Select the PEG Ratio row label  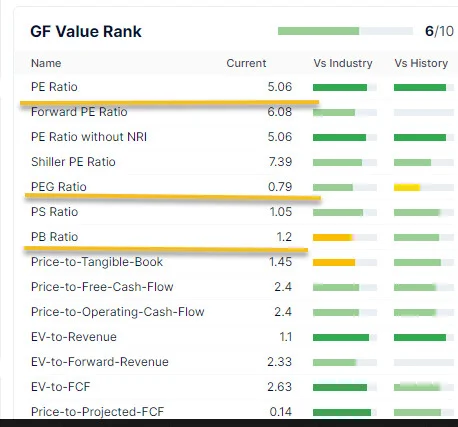pyautogui.click(x=59, y=187)
